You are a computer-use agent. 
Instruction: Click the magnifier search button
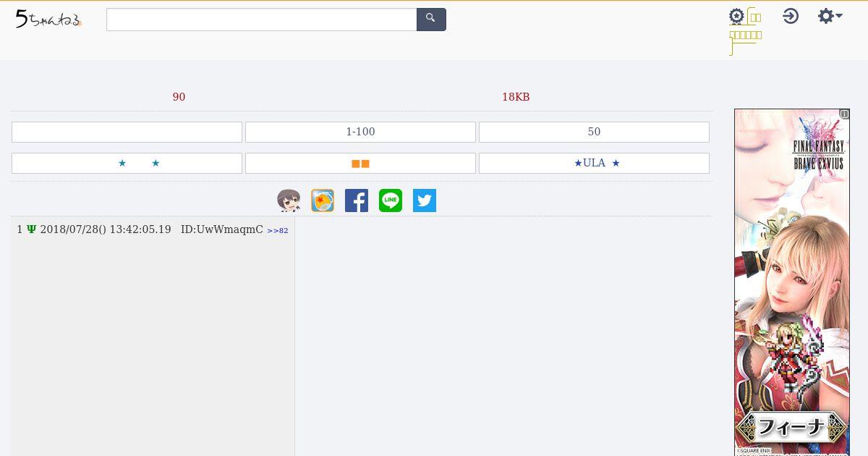click(431, 20)
